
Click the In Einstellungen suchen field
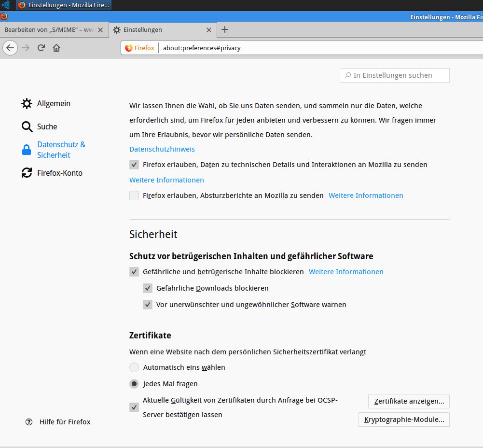(x=394, y=75)
